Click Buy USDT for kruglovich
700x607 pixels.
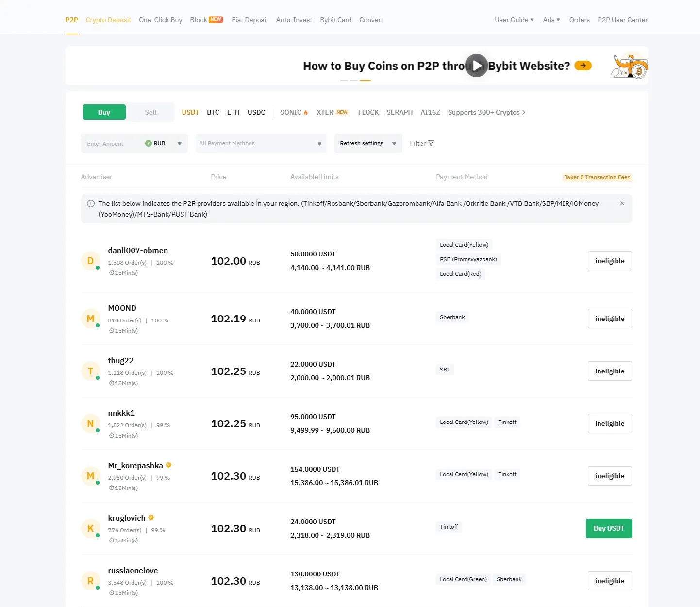(x=609, y=528)
